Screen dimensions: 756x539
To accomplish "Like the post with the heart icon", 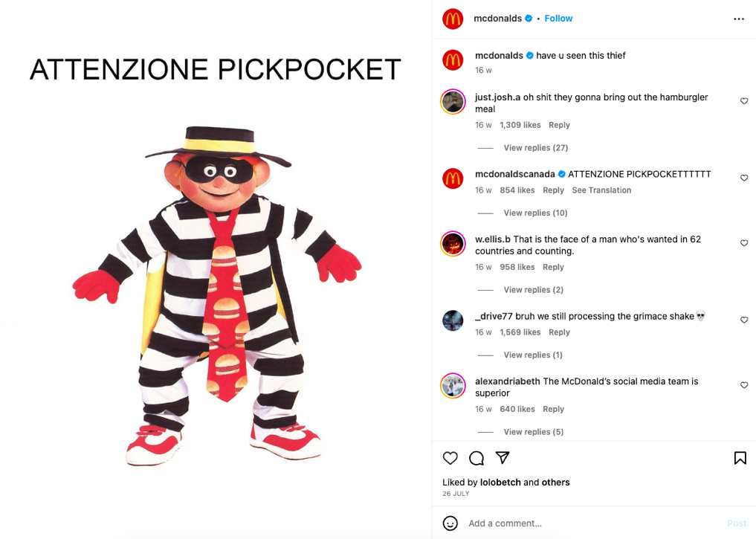I will (x=450, y=458).
